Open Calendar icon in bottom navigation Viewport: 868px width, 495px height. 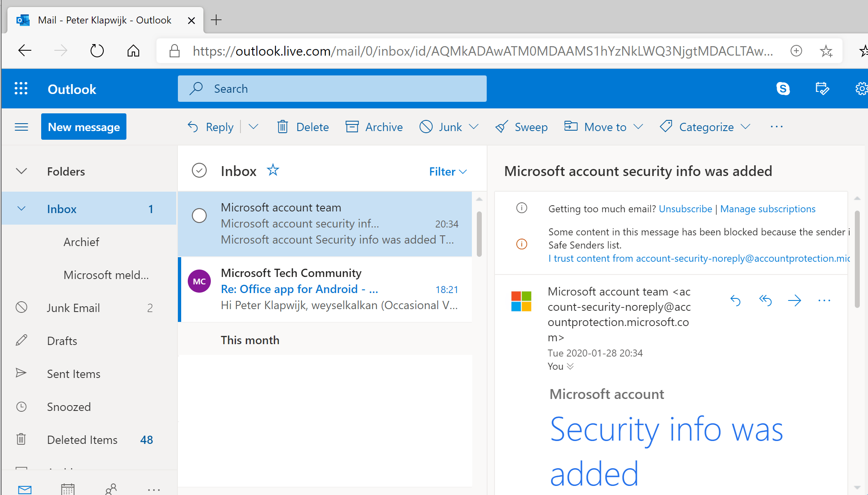coord(68,489)
